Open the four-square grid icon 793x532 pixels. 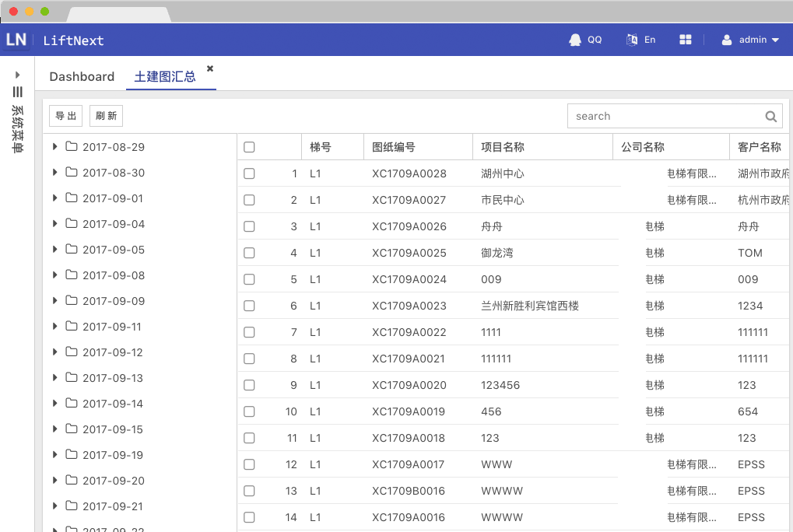686,40
